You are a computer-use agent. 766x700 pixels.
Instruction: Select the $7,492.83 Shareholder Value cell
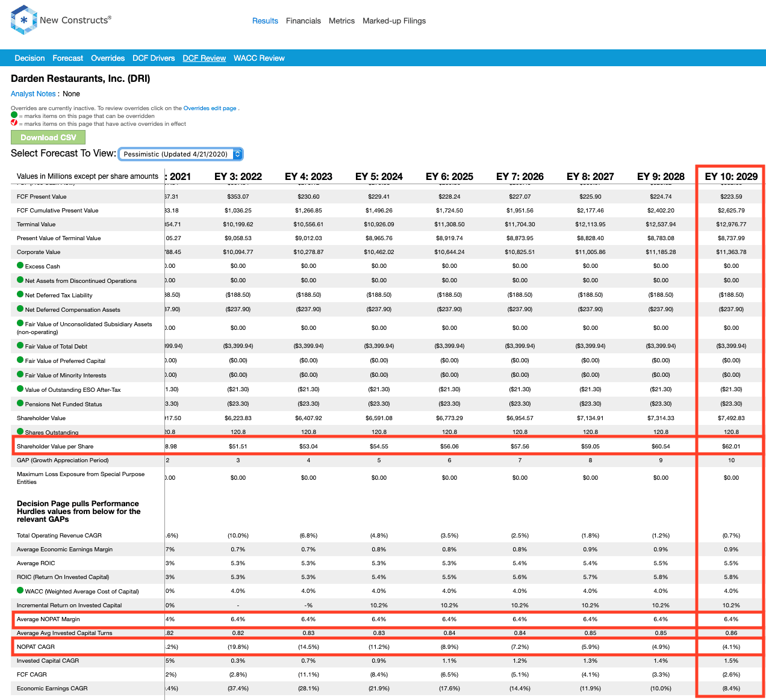tap(731, 418)
